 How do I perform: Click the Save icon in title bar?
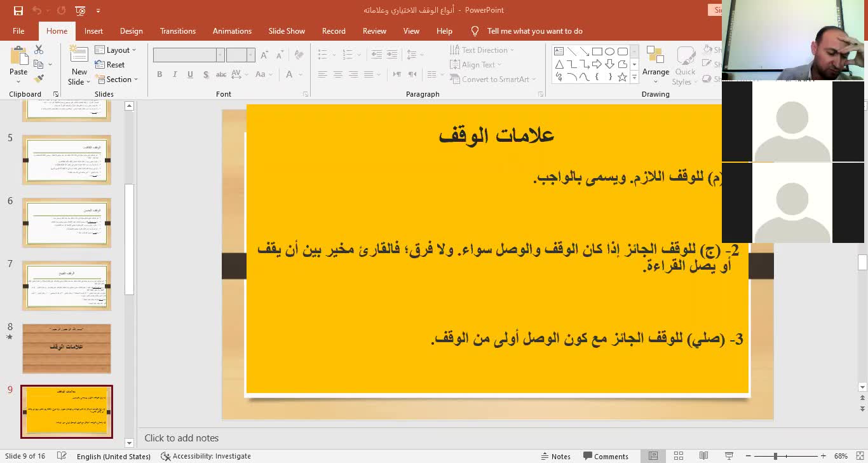coord(18,10)
